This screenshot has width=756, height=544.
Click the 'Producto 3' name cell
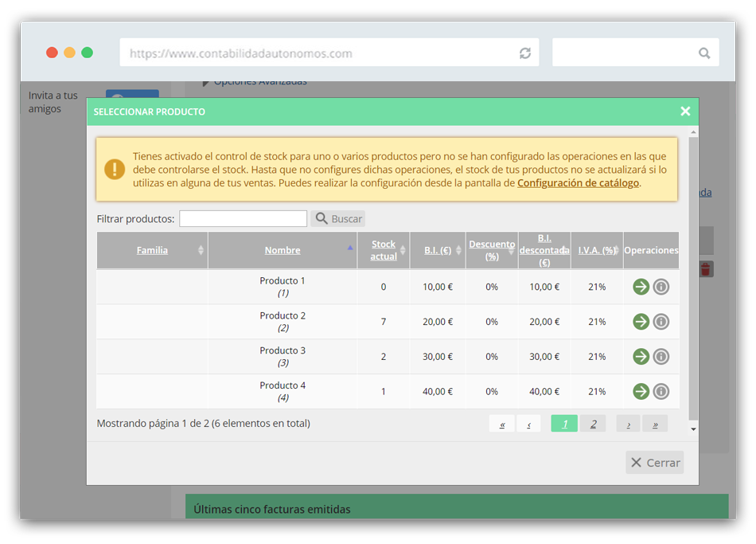pos(283,357)
